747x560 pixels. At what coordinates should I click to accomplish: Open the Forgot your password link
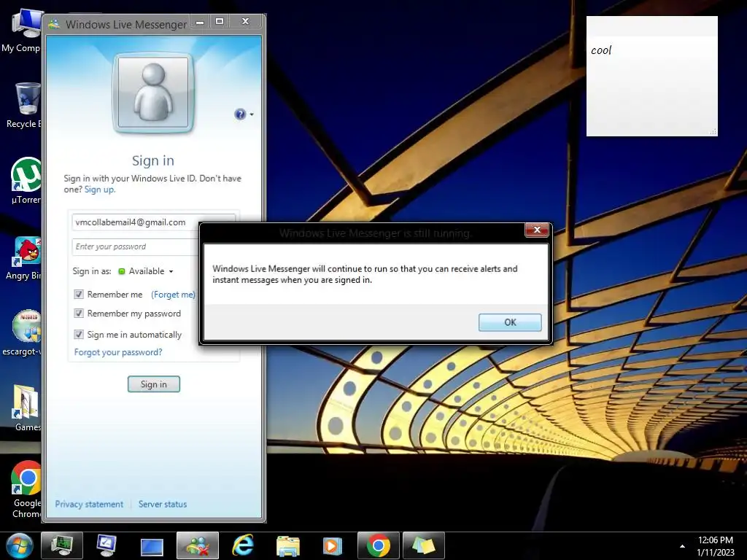point(118,352)
